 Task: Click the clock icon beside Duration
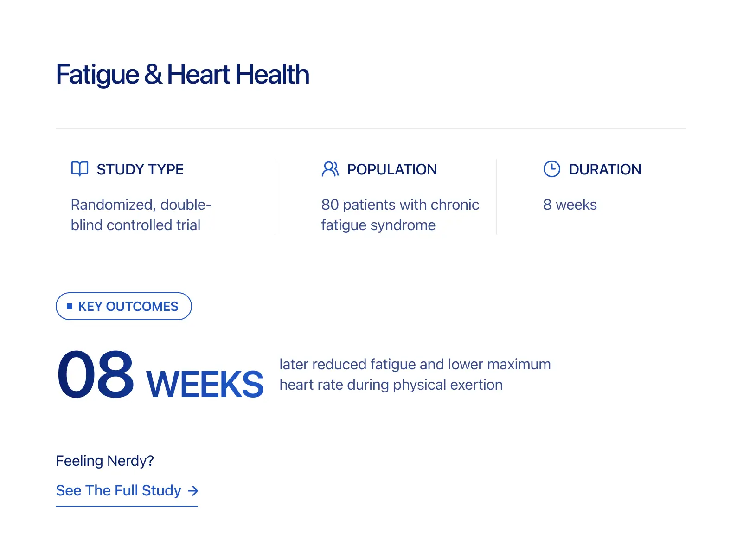(551, 169)
